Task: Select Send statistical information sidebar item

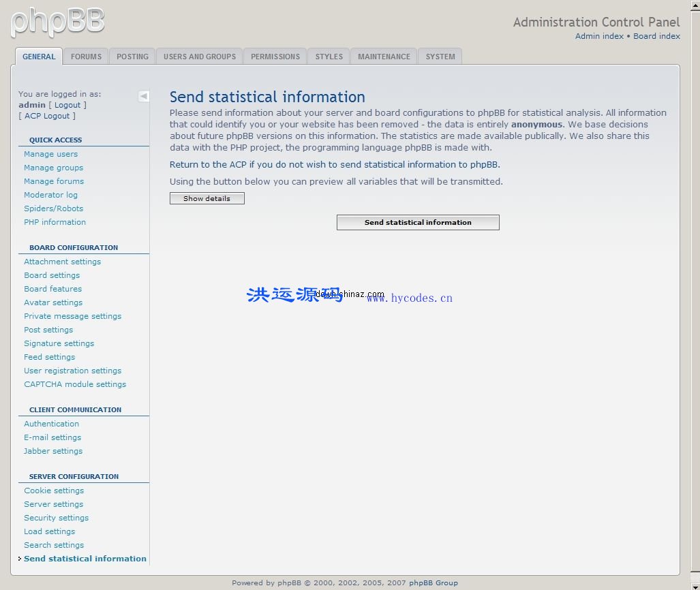Action: (x=85, y=558)
